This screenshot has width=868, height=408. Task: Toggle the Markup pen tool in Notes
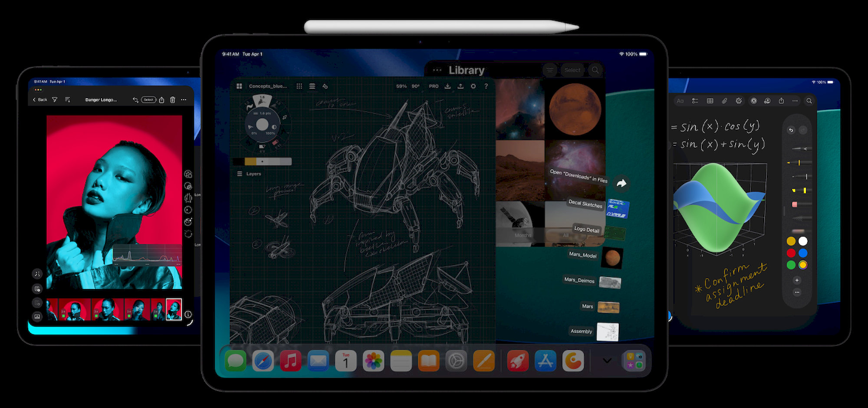(754, 101)
